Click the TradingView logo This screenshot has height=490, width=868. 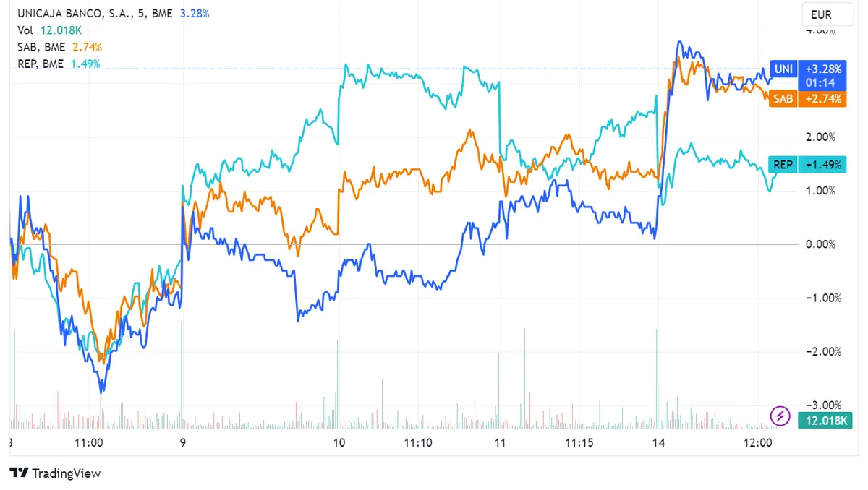point(54,473)
